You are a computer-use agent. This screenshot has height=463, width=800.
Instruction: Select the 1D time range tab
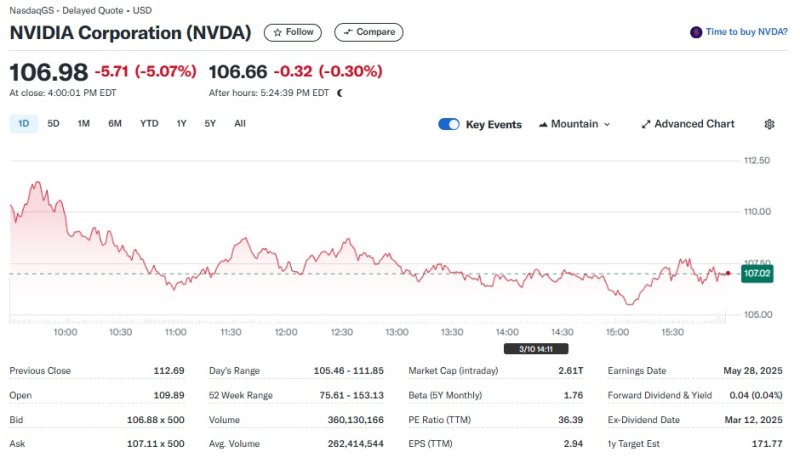click(x=24, y=124)
